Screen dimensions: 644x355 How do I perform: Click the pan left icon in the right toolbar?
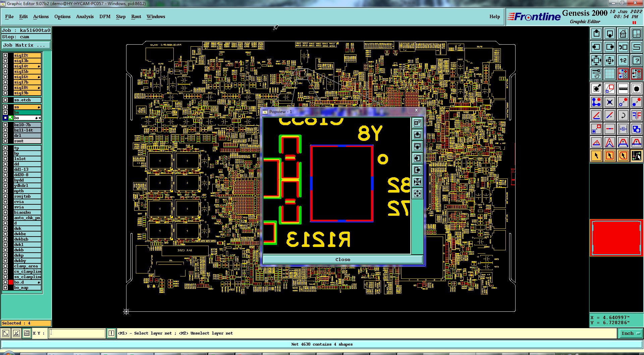[596, 47]
